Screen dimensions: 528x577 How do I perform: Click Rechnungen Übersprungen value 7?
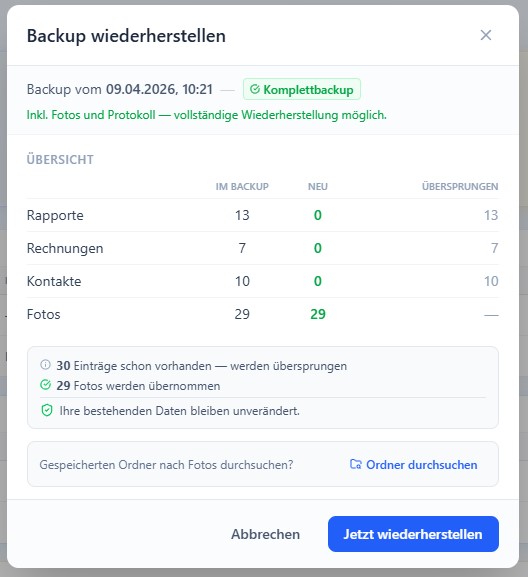(x=495, y=248)
